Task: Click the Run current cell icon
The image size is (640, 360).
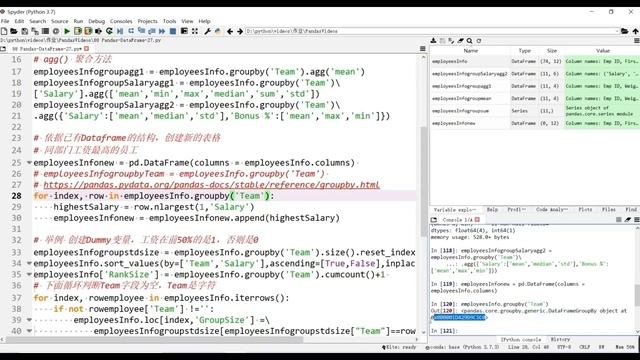Action: point(78,31)
